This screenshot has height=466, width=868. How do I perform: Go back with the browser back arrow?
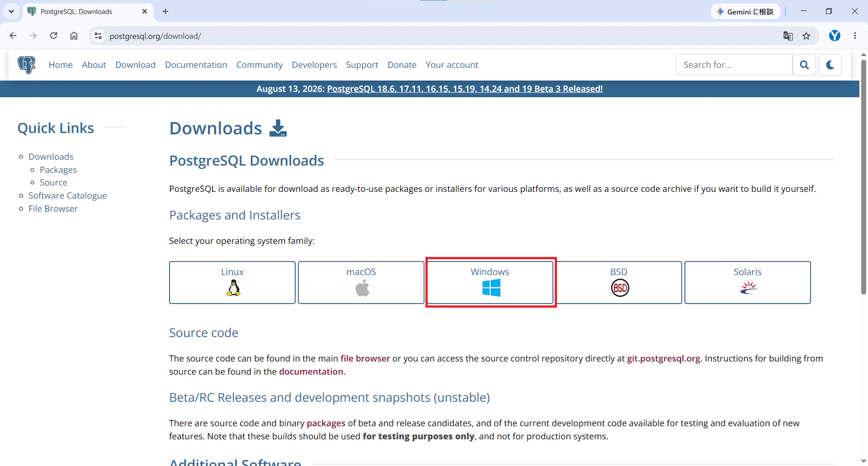tap(13, 36)
